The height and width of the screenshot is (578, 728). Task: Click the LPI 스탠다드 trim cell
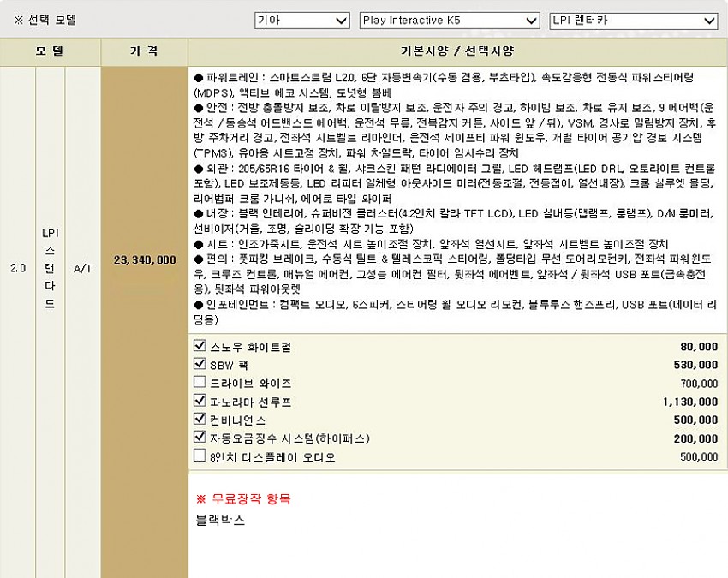[x=50, y=268]
